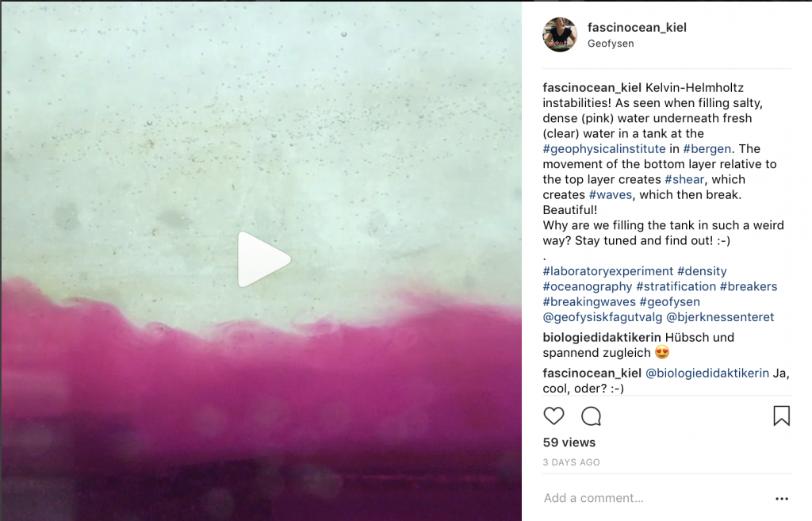Viewport: 812px width, 521px height.
Task: Open the #bergen hashtag
Action: click(x=707, y=149)
